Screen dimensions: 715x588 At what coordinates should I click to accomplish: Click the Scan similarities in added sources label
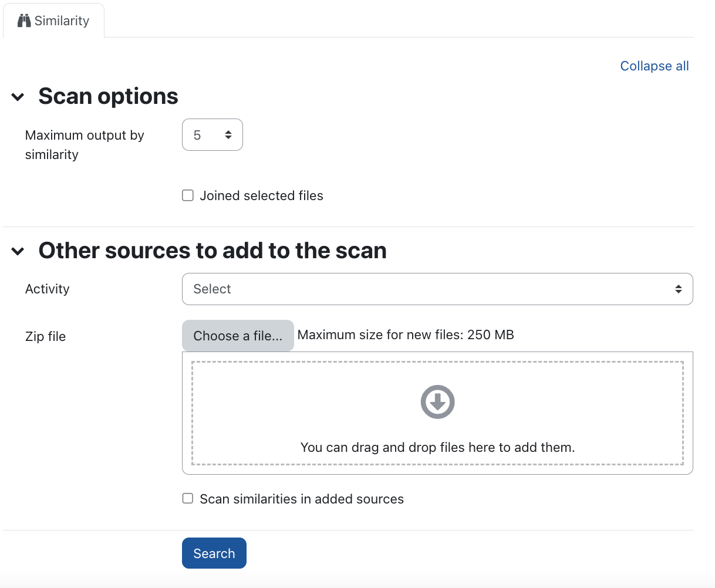[302, 499]
